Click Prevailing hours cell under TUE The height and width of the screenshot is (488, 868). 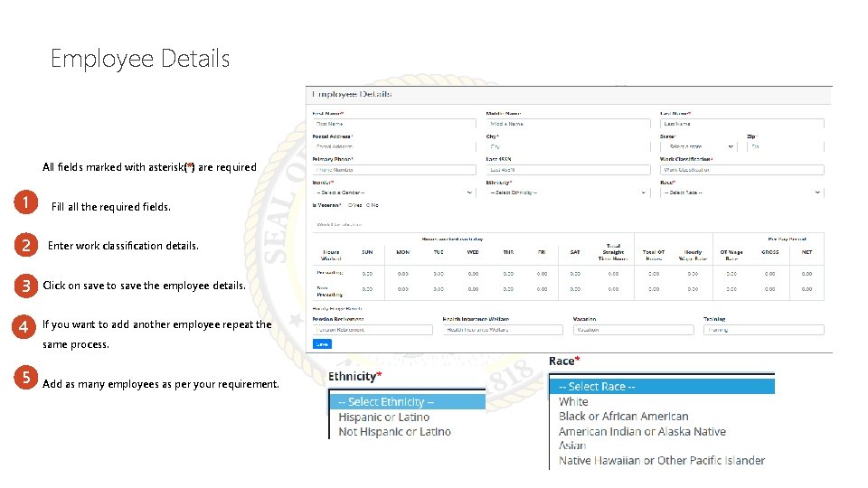pos(439,274)
